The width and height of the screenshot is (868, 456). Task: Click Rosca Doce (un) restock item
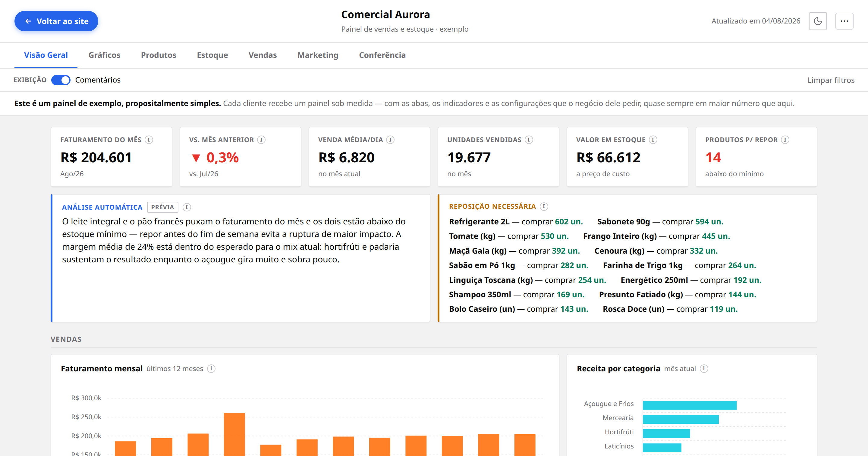point(670,309)
